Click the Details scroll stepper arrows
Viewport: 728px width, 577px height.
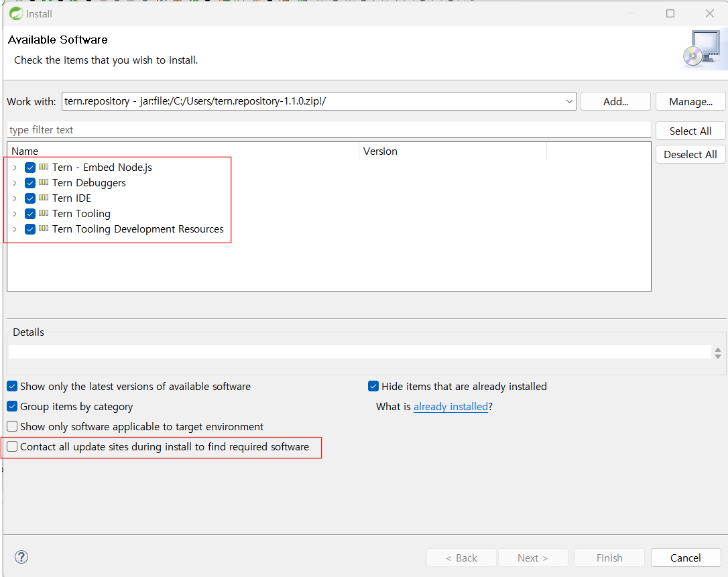(x=718, y=353)
